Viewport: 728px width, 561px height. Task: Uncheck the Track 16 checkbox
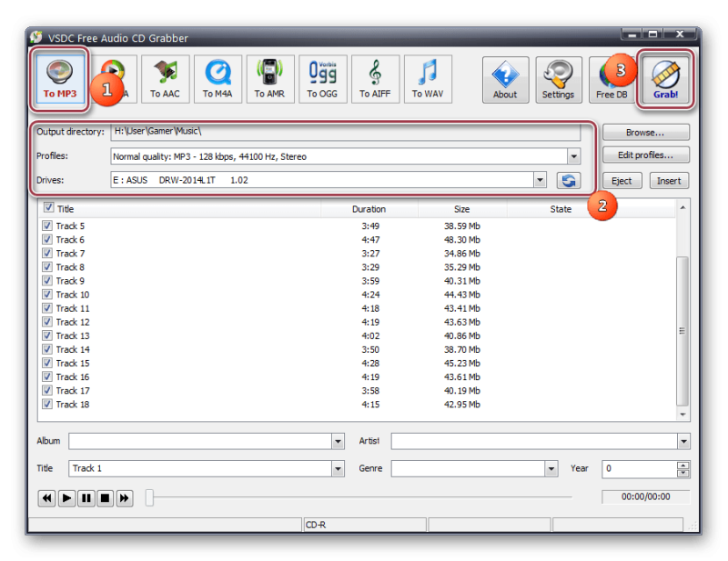tap(47, 376)
